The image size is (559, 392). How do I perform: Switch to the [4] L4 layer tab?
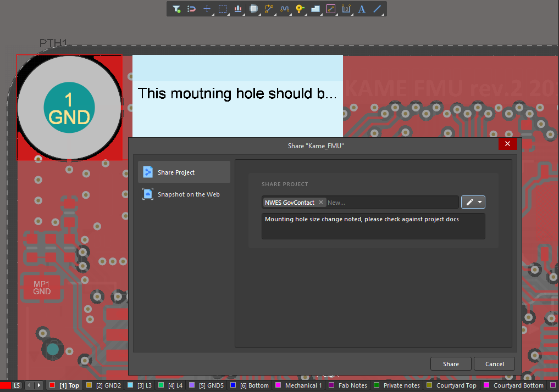[x=170, y=385]
